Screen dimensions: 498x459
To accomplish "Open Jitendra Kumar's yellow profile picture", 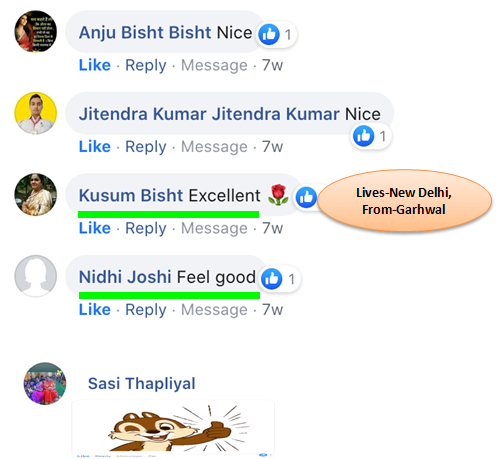I will tap(36, 113).
